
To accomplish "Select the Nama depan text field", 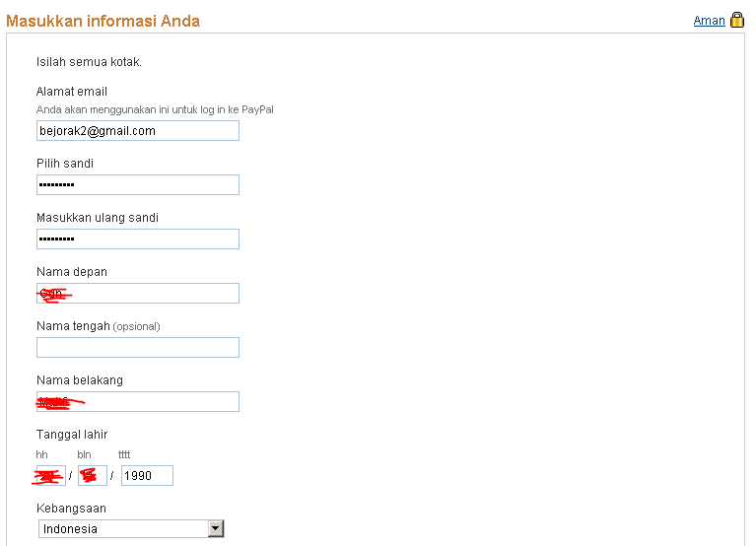I will tap(138, 294).
